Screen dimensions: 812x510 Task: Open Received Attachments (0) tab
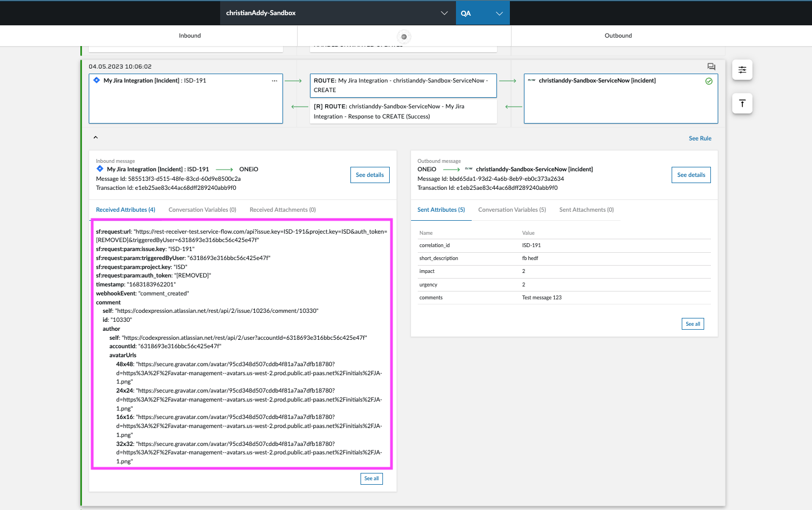tap(282, 210)
